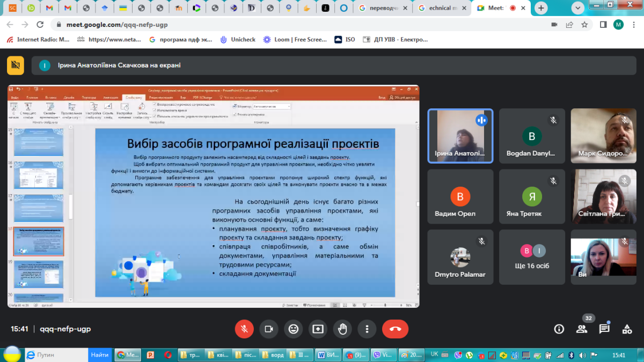Unmute the microphone in Meet

[244, 329]
